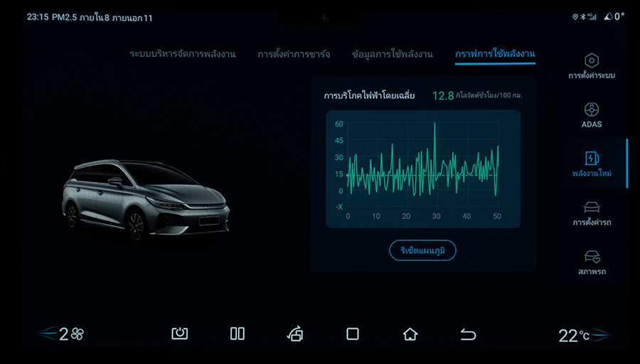Viewport: 640px width, 364px height.
Task: Open vehicle settings car icon
Action: [x=592, y=208]
